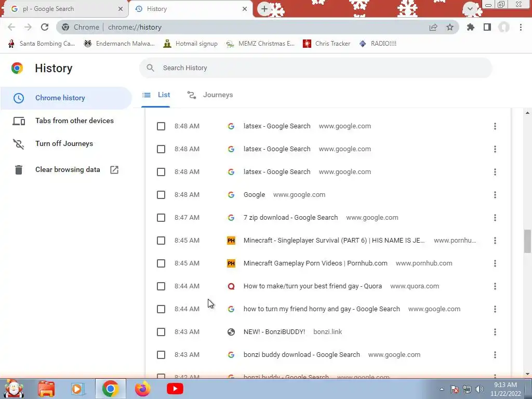Image resolution: width=532 pixels, height=399 pixels.
Task: Open more actions for Google www.google.com entry
Action: [x=495, y=195]
